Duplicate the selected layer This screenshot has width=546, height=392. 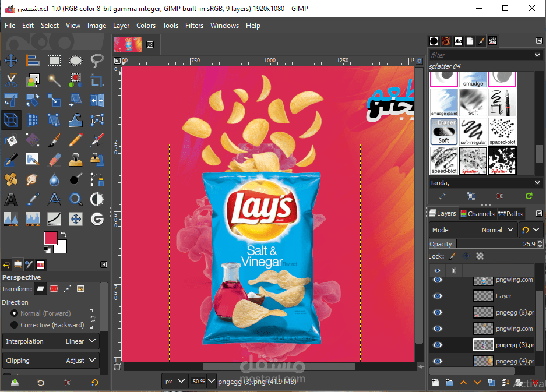[x=492, y=383]
